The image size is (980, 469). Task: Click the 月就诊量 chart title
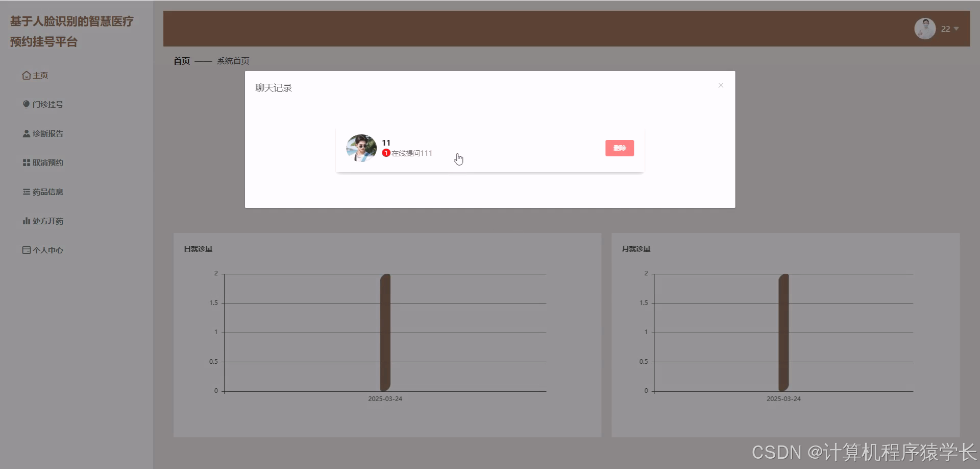pyautogui.click(x=636, y=249)
